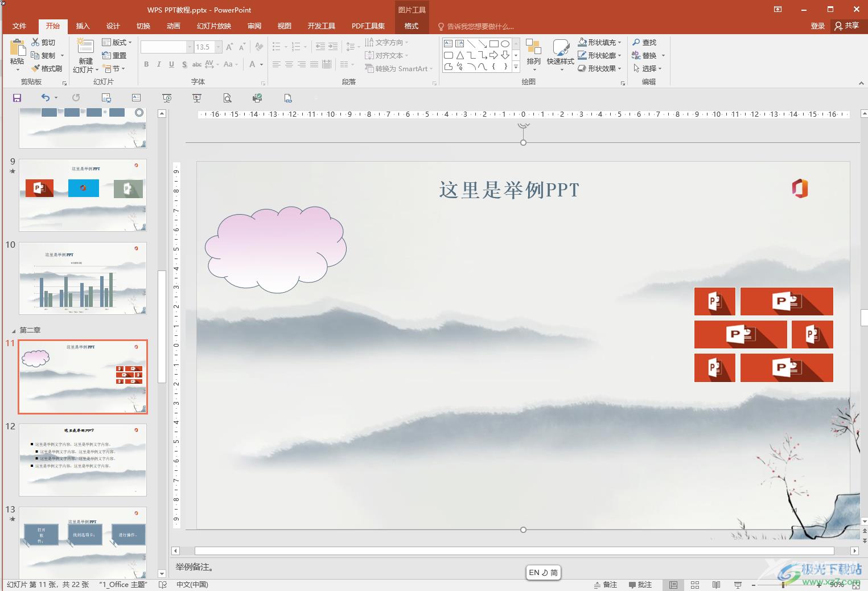Click the print preview magnifier page icon
This screenshot has height=591, width=868.
click(x=227, y=98)
